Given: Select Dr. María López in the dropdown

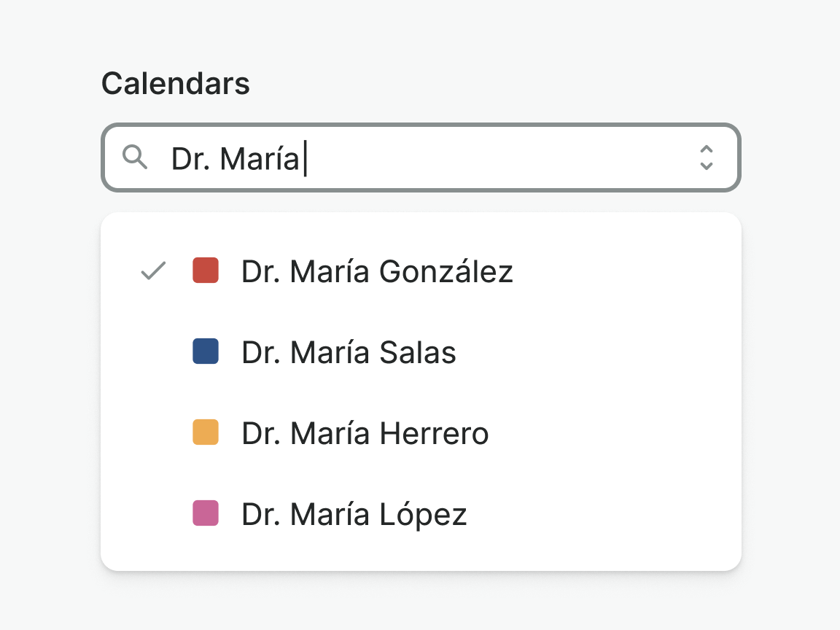Looking at the screenshot, I should tap(354, 514).
